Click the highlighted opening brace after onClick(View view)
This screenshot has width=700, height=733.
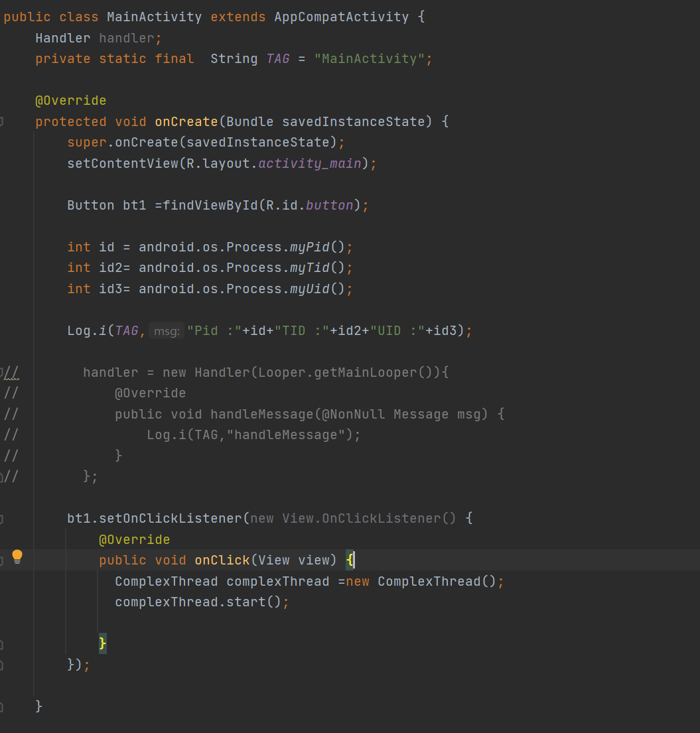coord(349,560)
